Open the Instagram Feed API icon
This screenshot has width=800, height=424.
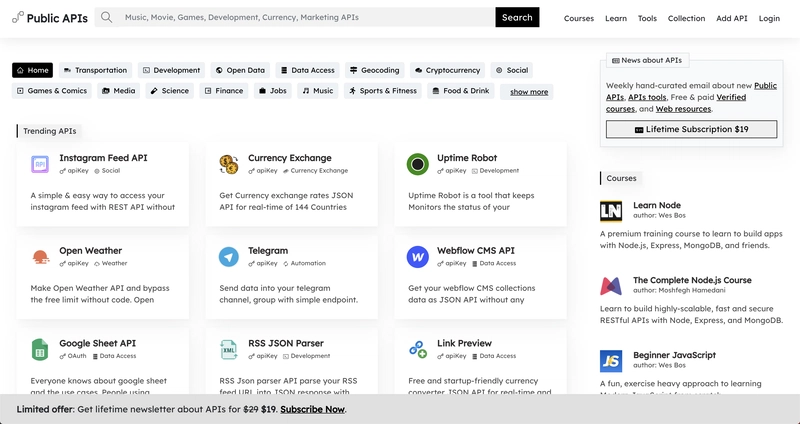pos(40,164)
